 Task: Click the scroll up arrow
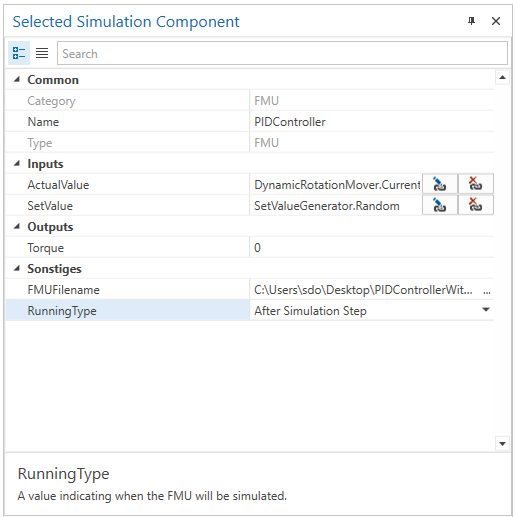502,78
